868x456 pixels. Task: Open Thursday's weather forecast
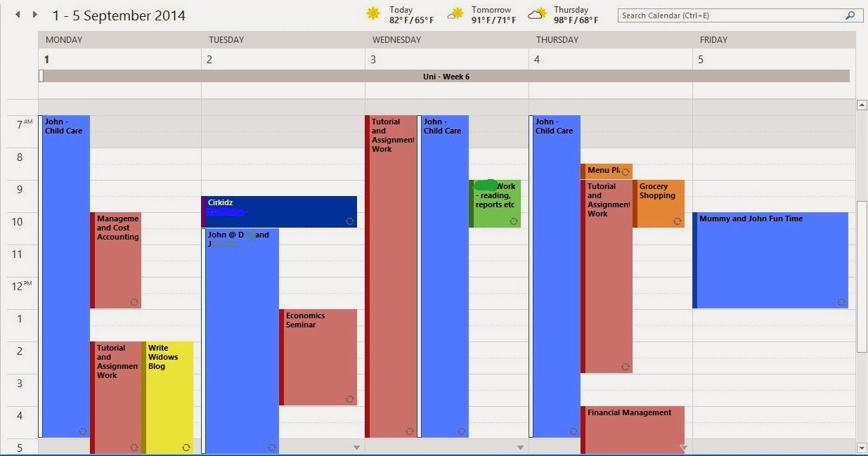(564, 15)
